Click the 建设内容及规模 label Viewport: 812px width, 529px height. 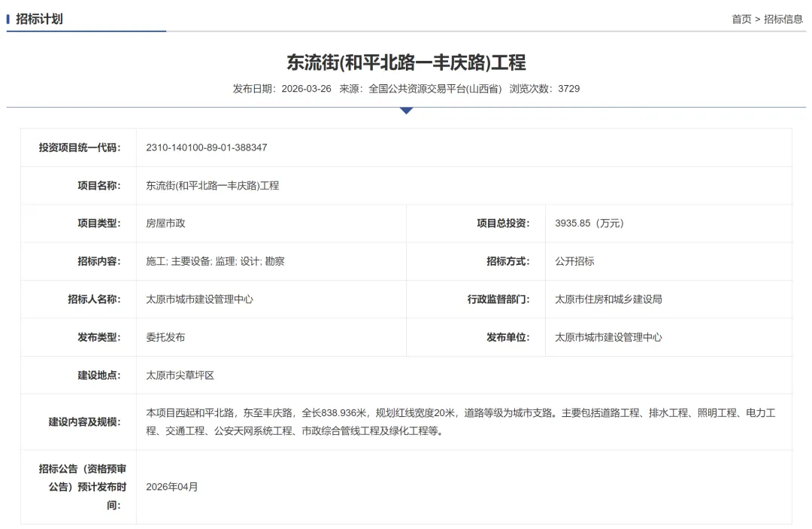pyautogui.click(x=84, y=421)
